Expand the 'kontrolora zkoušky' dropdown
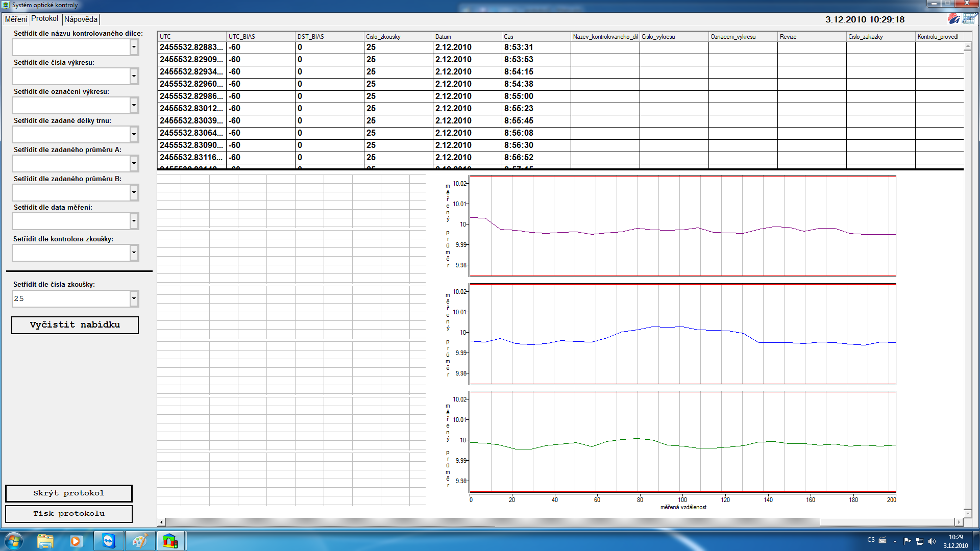Viewport: 980px width, 551px height. click(134, 253)
